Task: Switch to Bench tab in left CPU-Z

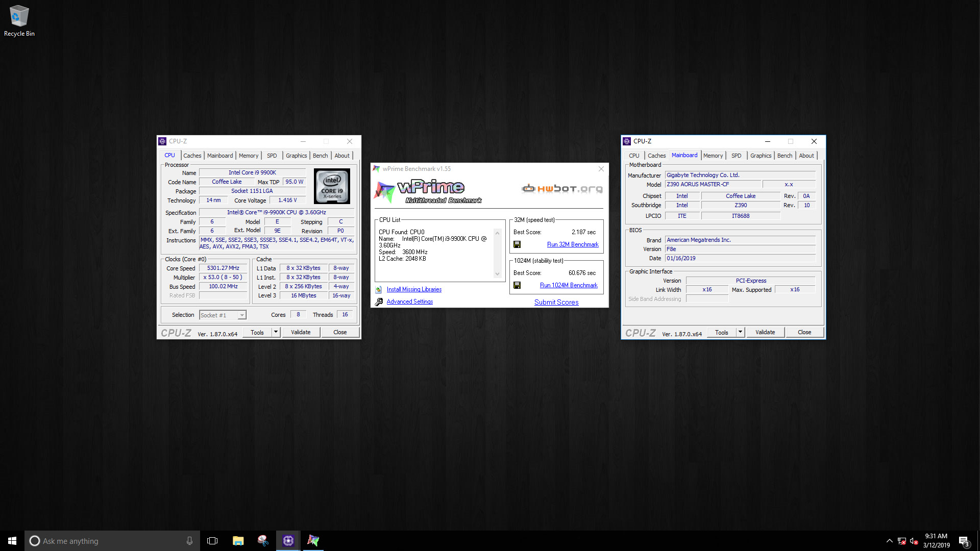Action: (x=320, y=156)
